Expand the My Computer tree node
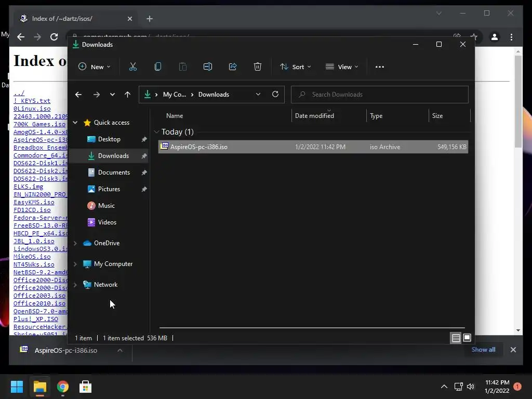 [75, 263]
